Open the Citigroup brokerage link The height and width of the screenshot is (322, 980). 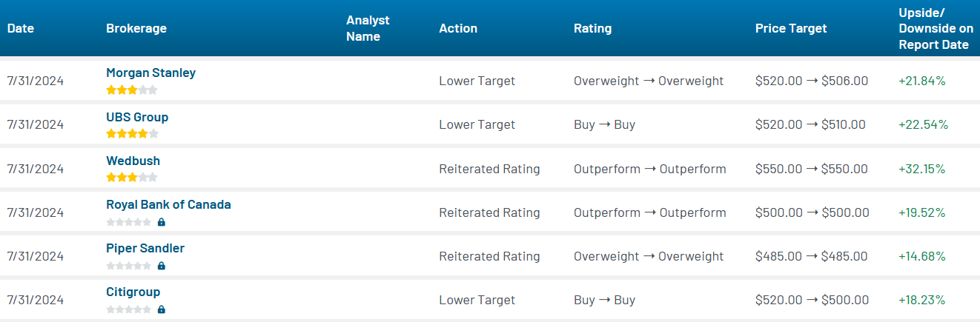pos(133,292)
